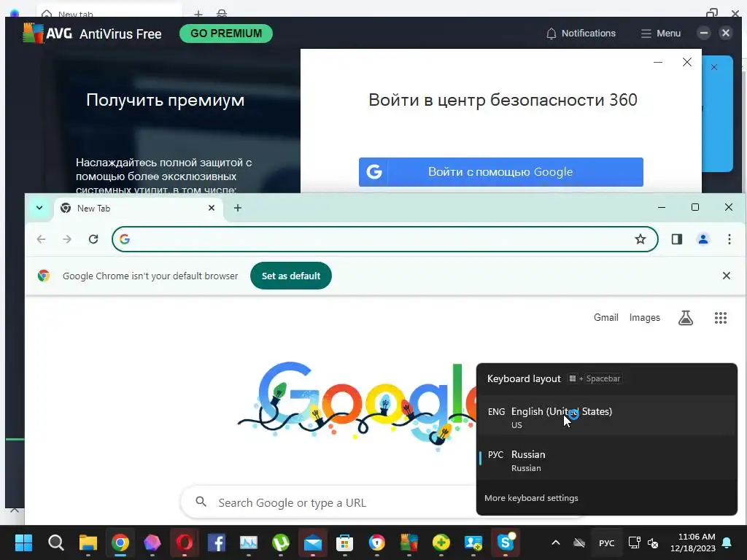
Task: Click the Search Google or type a URL box
Action: (x=329, y=502)
